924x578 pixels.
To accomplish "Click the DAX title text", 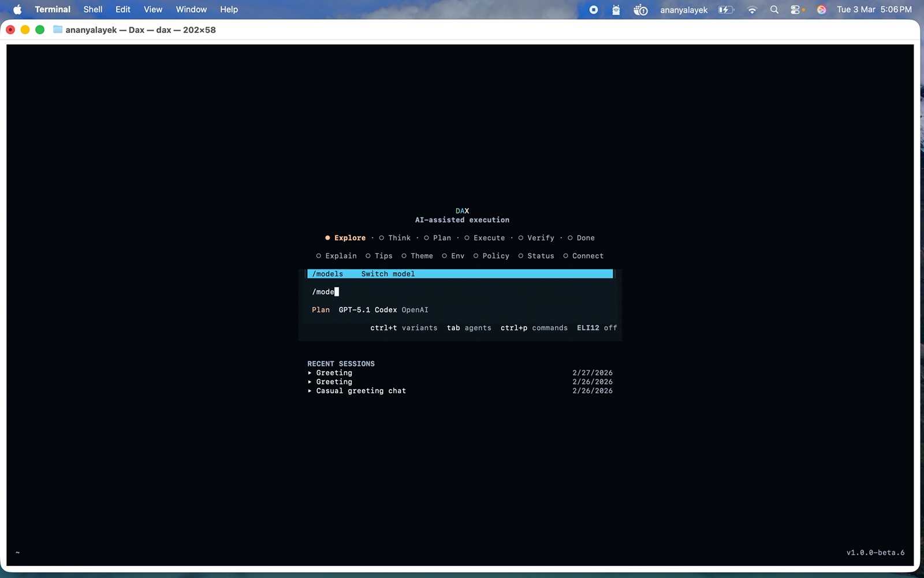I will [462, 211].
